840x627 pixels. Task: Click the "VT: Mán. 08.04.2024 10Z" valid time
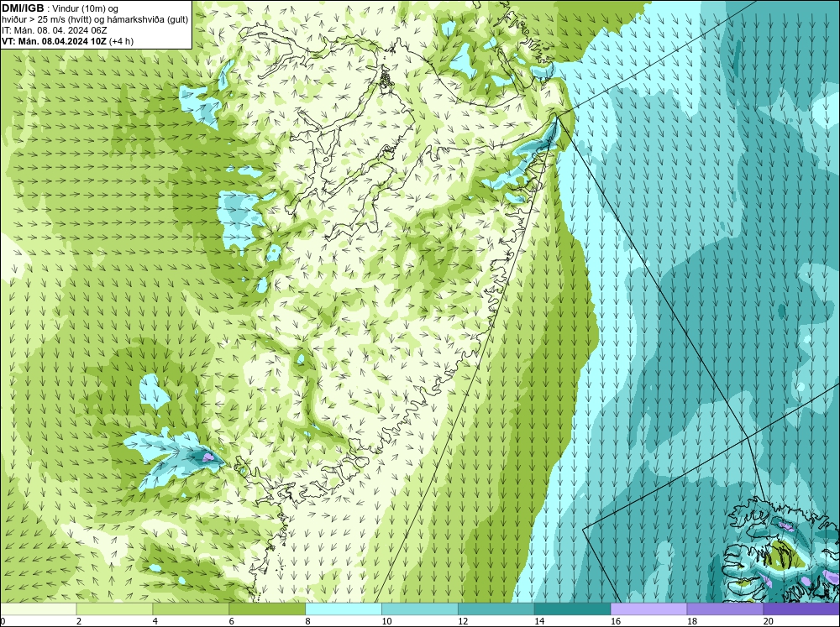point(54,41)
